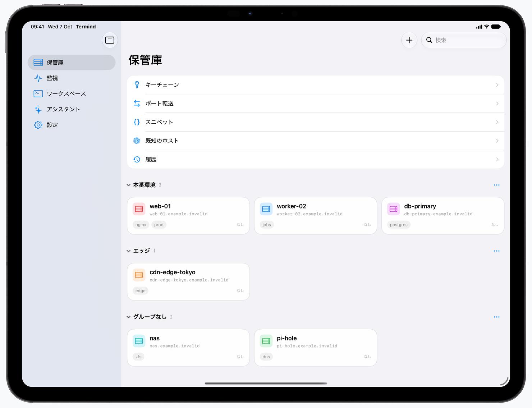The image size is (532, 408).
Task: Click the red server icon on web-01
Action: click(139, 209)
